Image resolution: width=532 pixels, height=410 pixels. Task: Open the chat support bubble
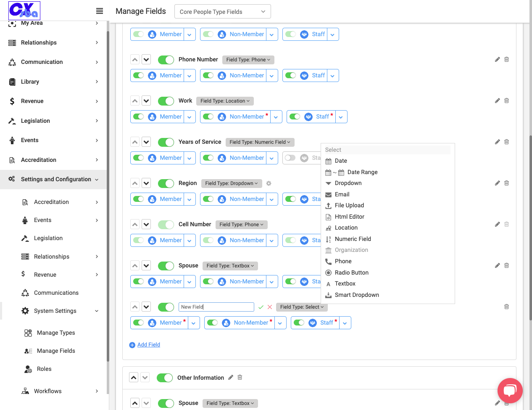click(x=510, y=391)
